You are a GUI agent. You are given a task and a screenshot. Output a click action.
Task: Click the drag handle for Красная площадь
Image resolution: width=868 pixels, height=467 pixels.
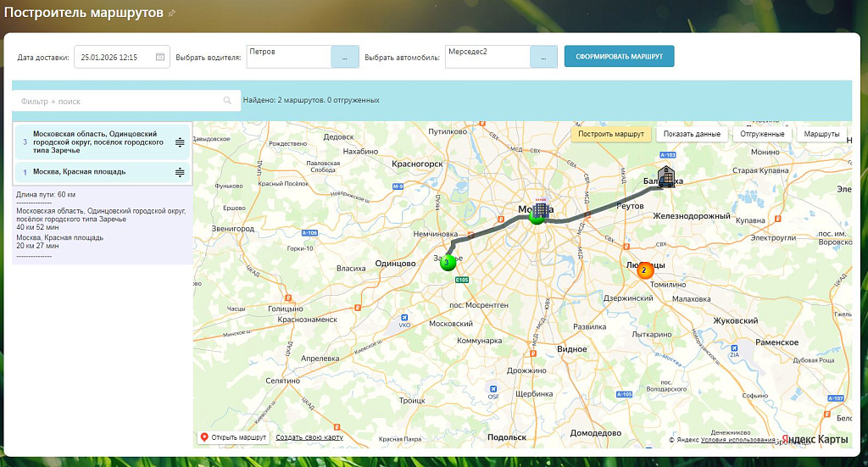click(x=180, y=172)
